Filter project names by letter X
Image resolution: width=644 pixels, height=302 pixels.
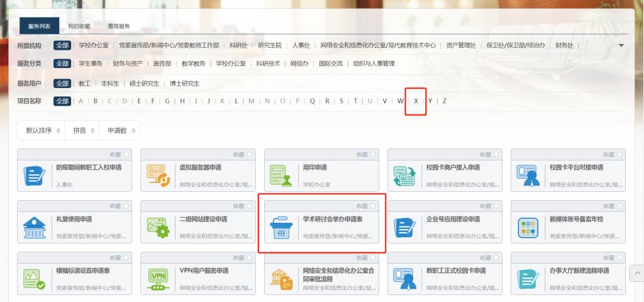tap(416, 101)
